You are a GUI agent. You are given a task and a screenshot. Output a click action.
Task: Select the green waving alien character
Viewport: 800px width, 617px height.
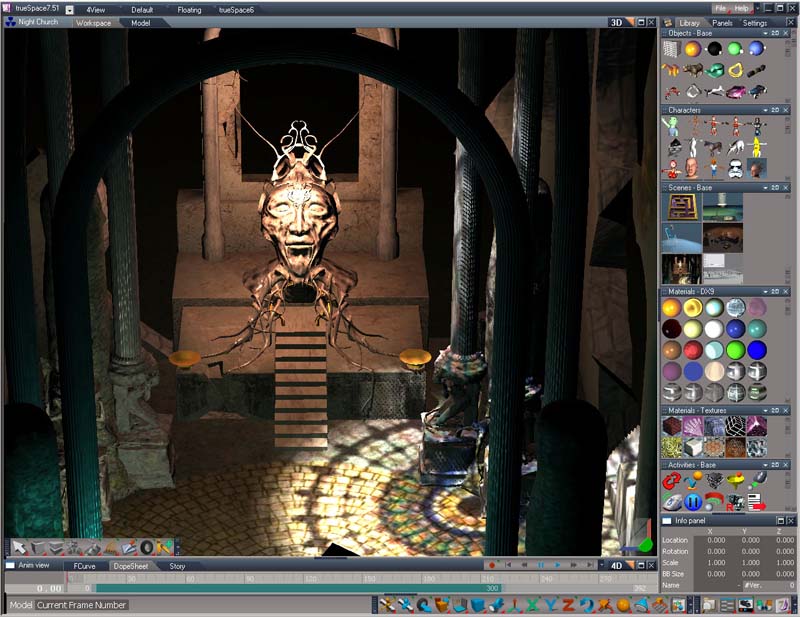click(671, 126)
